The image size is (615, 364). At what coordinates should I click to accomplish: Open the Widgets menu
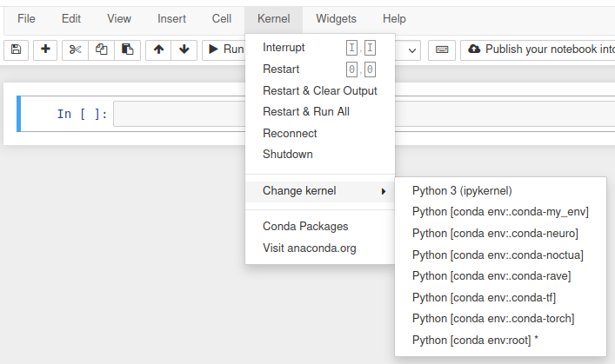[x=336, y=18]
